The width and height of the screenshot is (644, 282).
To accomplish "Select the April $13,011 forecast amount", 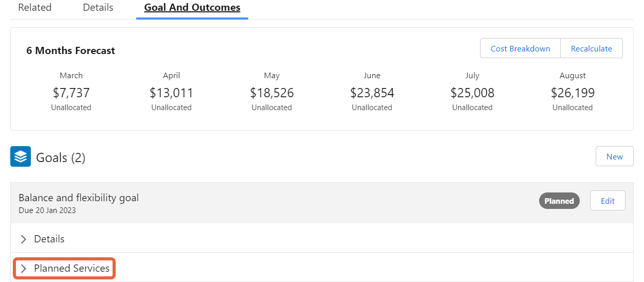I will (172, 93).
